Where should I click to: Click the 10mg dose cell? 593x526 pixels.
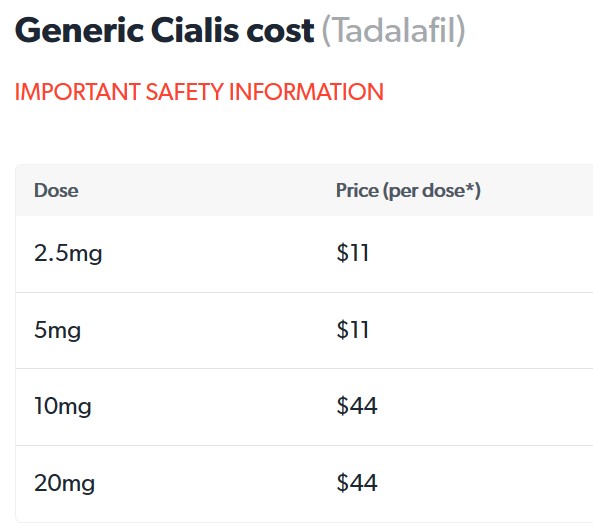pos(63,407)
